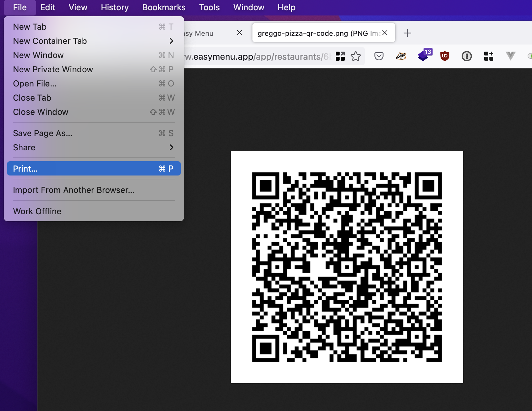
Task: Click Print... in the File menu
Action: coord(94,168)
